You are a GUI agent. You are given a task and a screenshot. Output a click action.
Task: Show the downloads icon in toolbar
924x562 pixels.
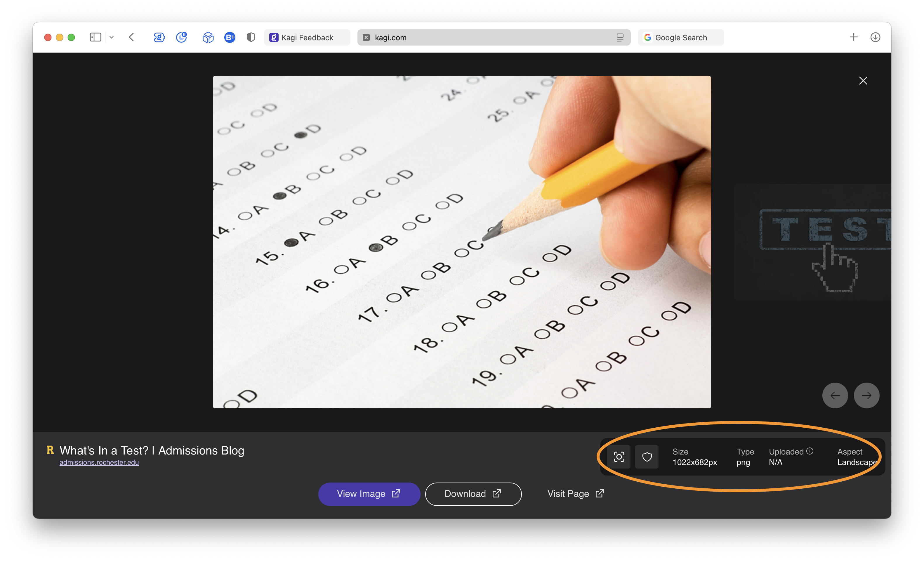pyautogui.click(x=875, y=37)
